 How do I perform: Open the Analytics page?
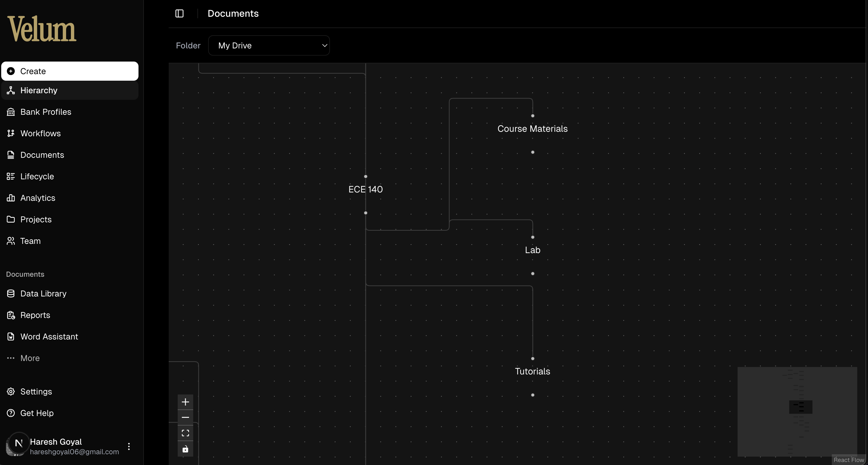point(38,198)
